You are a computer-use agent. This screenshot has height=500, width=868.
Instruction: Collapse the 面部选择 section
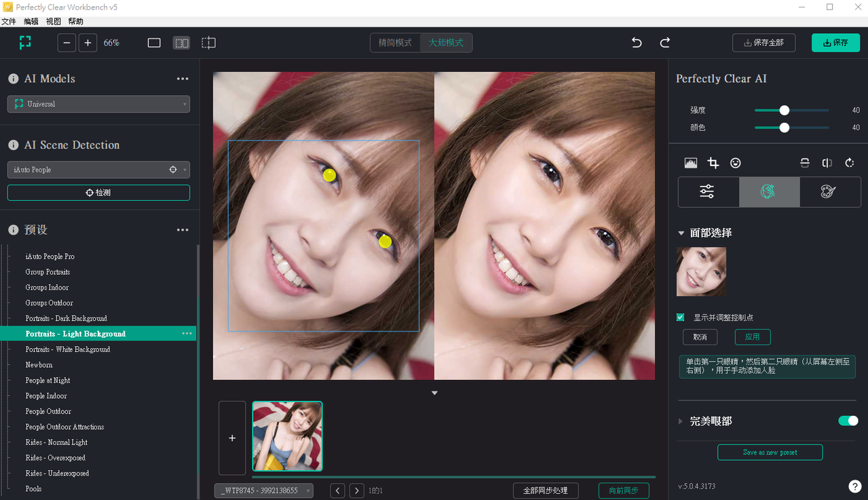coord(681,233)
